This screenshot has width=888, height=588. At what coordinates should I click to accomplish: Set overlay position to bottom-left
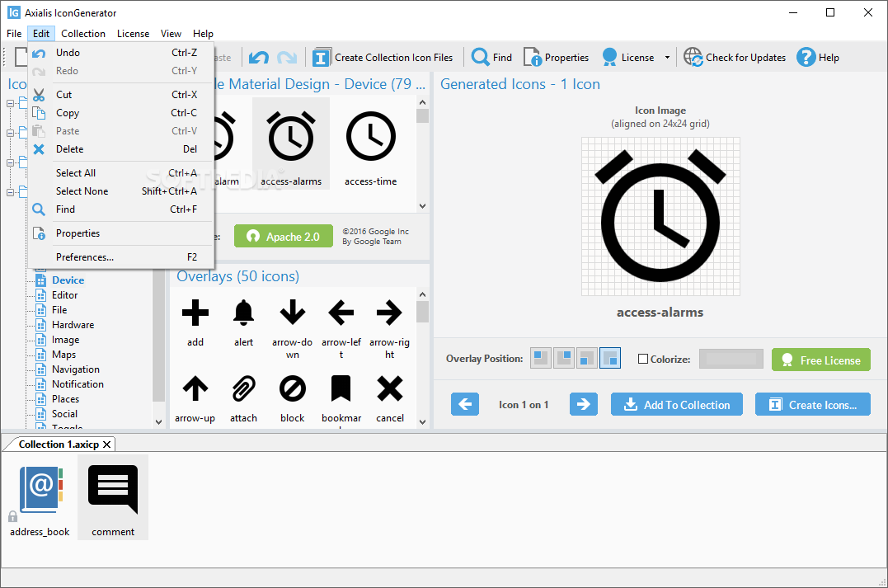pos(587,358)
